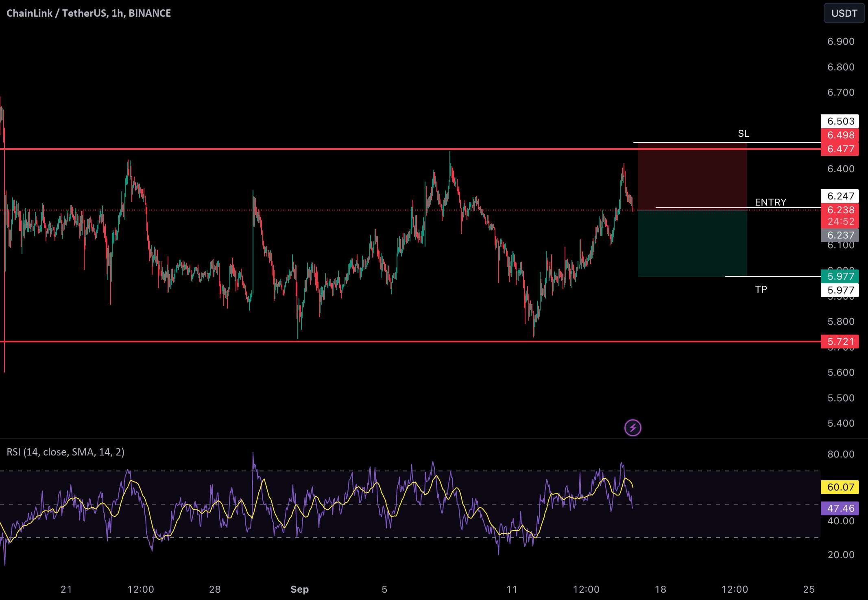Click the green 5.977 take-profit price label
The height and width of the screenshot is (600, 868).
pyautogui.click(x=840, y=276)
